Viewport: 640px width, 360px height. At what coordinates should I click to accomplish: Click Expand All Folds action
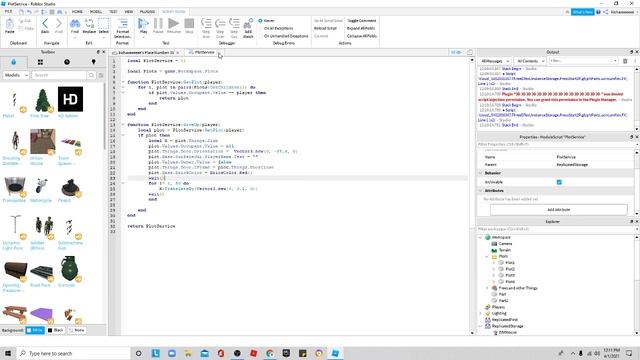point(361,28)
